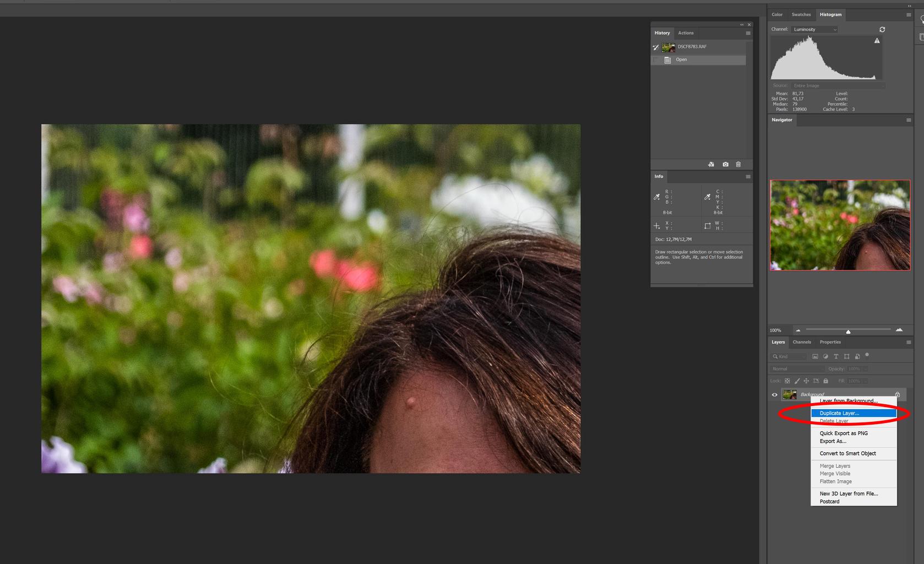Screen dimensions: 924x564
Task: Open the History panel options menu
Action: click(x=748, y=34)
